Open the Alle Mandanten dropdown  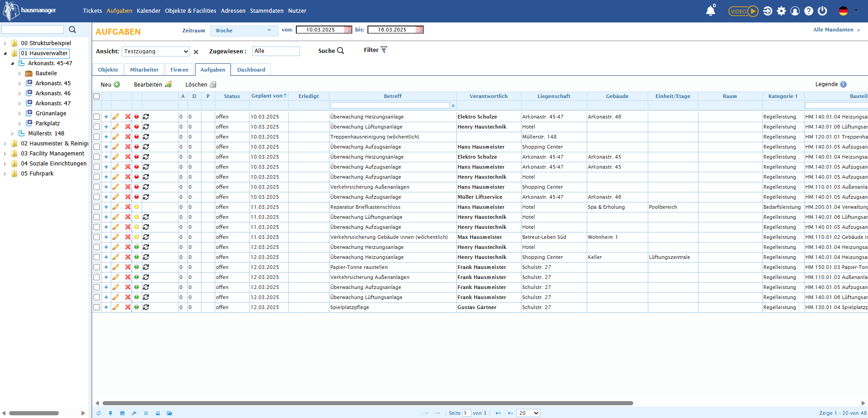pos(837,30)
